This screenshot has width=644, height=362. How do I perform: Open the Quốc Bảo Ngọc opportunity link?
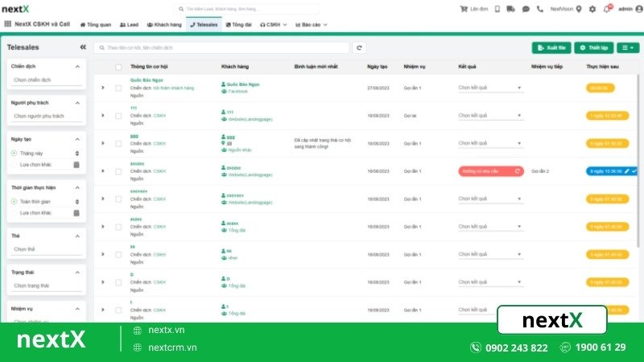[x=147, y=80]
